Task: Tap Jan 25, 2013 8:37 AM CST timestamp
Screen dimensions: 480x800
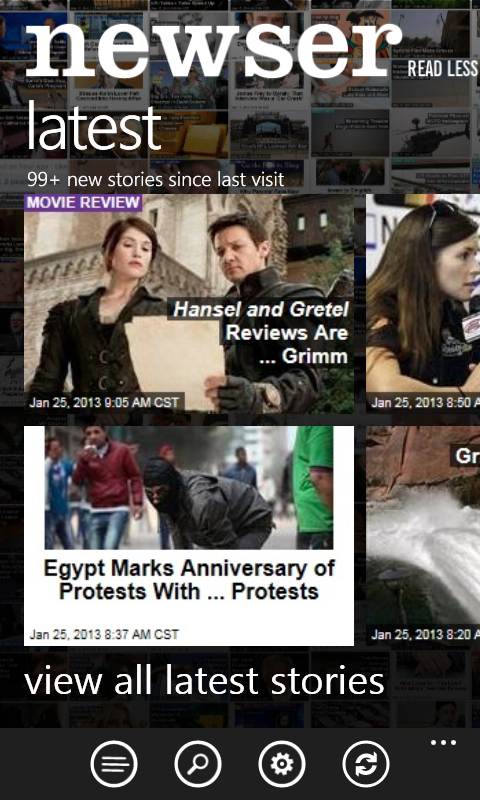Action: click(x=104, y=634)
